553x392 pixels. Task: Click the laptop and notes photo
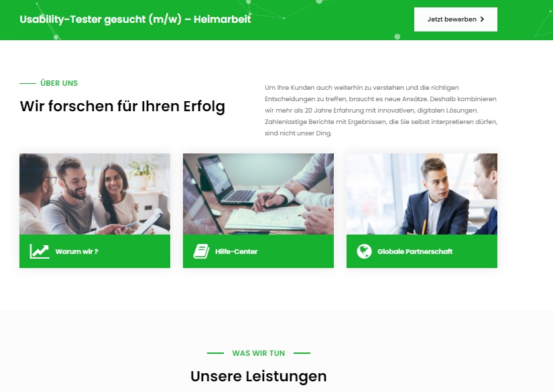point(258,194)
